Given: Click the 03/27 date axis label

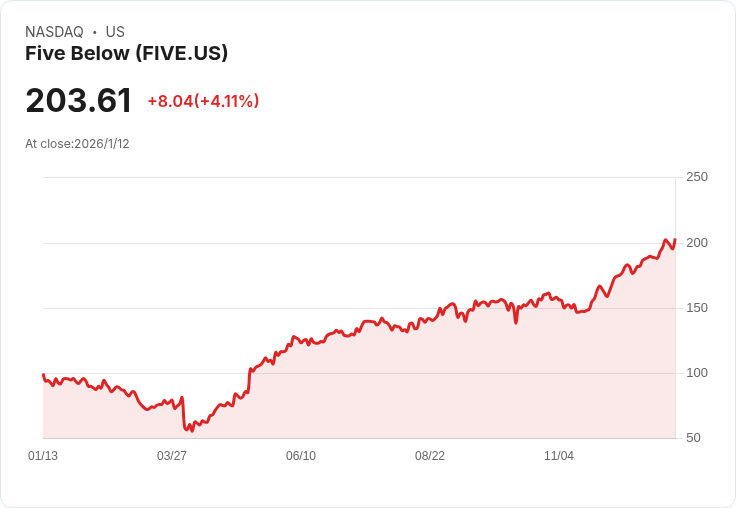Looking at the screenshot, I should point(172,456).
